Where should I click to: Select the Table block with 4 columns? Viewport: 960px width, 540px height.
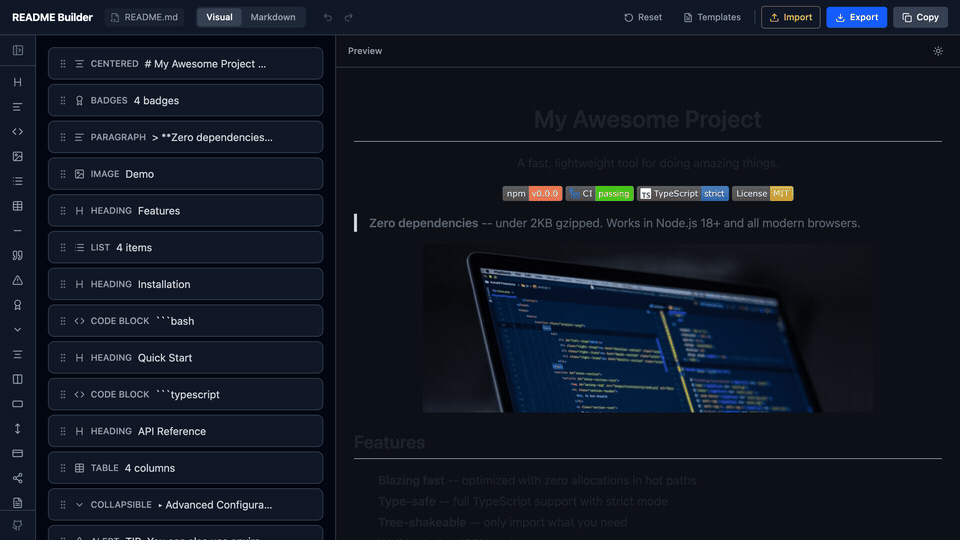click(186, 468)
